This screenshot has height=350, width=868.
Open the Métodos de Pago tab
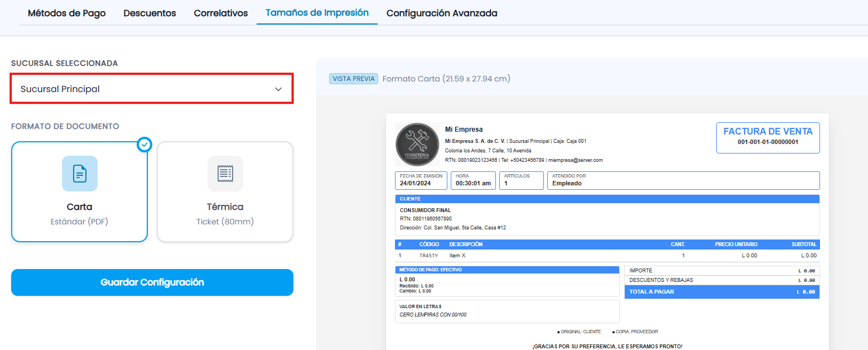[x=66, y=13]
